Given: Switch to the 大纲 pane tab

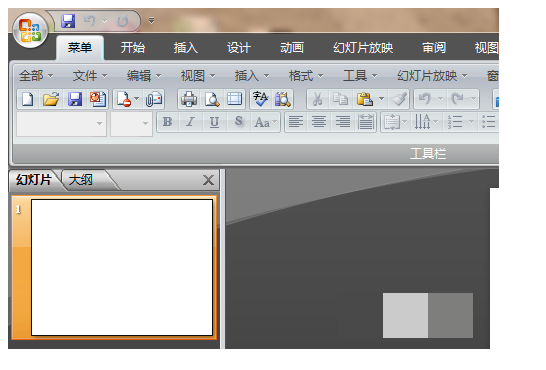Looking at the screenshot, I should pyautogui.click(x=81, y=180).
